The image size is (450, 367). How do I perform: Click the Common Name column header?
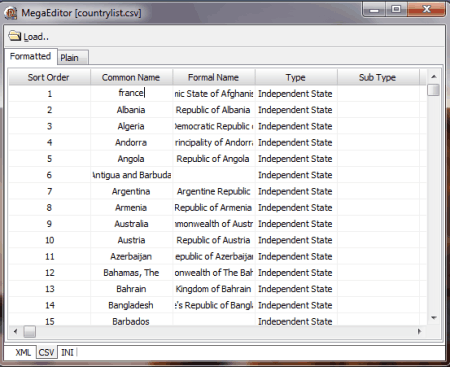coord(131,77)
